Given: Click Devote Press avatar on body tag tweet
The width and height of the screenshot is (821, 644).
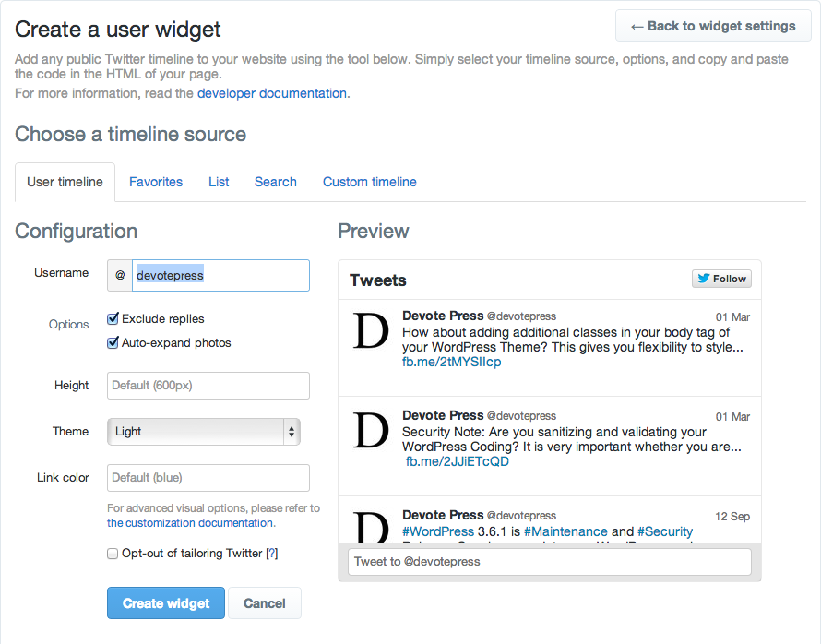Looking at the screenshot, I should click(371, 330).
